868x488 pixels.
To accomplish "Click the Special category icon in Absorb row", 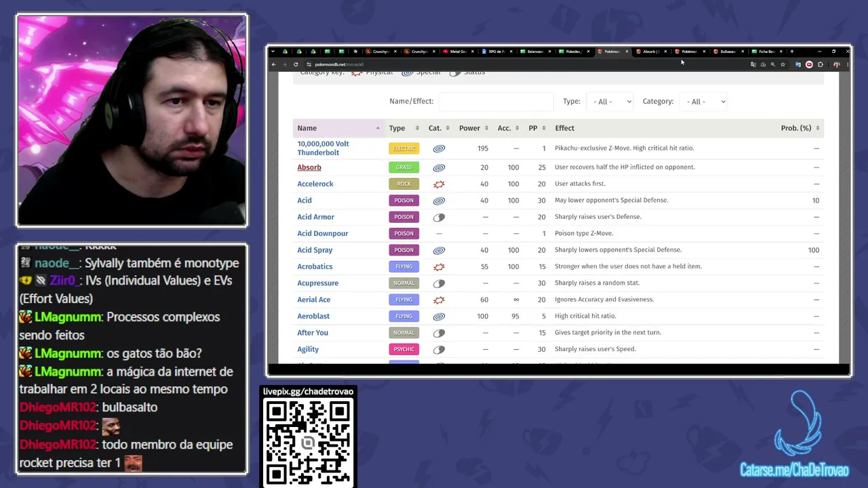I will [439, 167].
